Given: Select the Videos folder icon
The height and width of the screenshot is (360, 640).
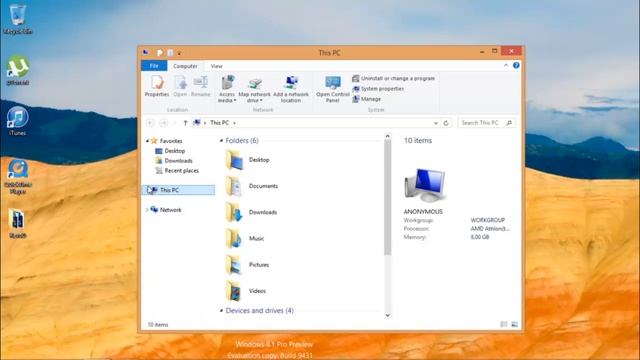Looking at the screenshot, I should [x=234, y=291].
